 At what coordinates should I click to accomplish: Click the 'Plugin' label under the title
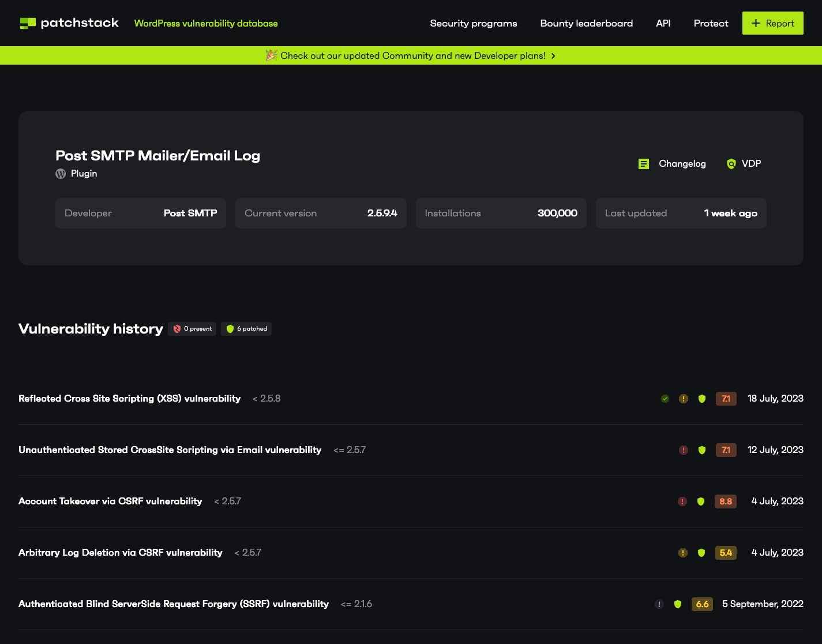pos(84,174)
